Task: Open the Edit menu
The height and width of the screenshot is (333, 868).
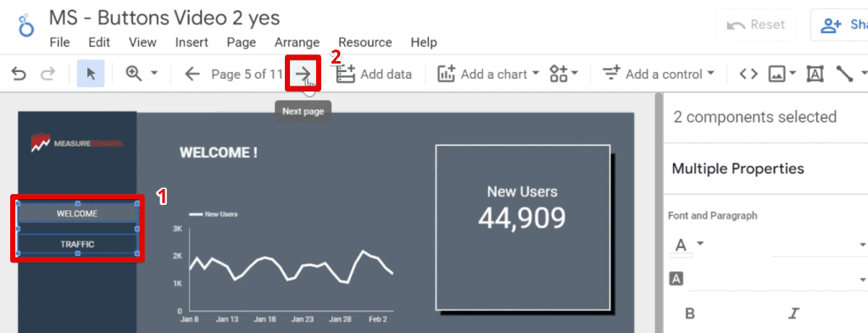Action: pyautogui.click(x=100, y=42)
